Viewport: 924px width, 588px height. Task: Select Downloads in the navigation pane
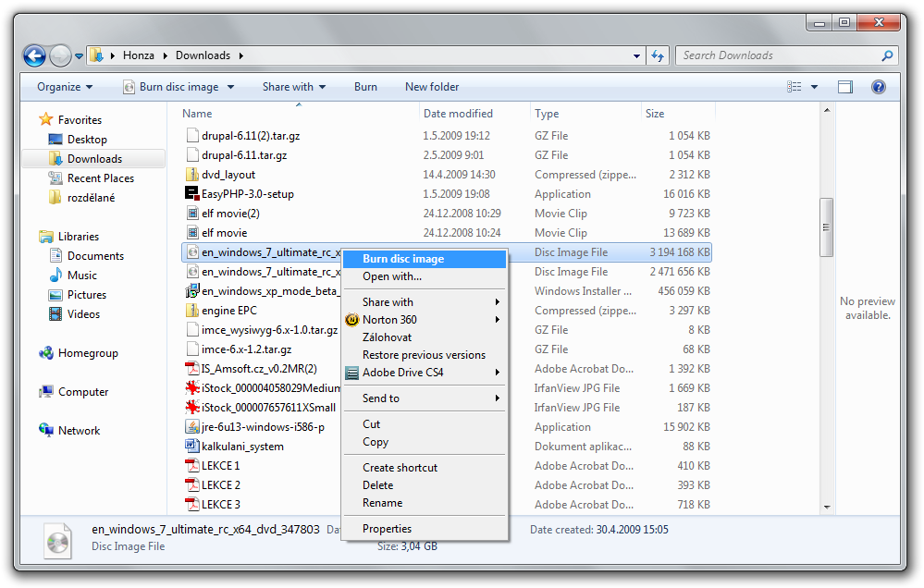tap(93, 158)
